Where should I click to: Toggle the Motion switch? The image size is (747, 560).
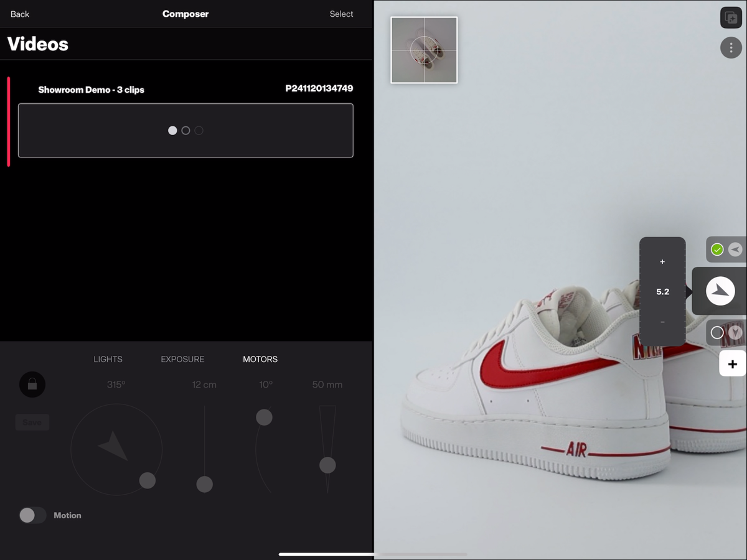(x=32, y=515)
